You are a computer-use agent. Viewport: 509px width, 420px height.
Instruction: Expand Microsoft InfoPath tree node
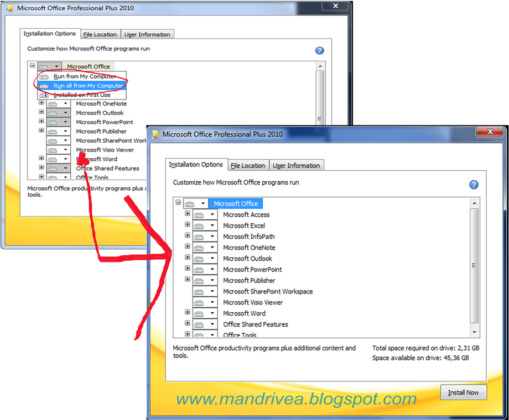[x=188, y=235]
